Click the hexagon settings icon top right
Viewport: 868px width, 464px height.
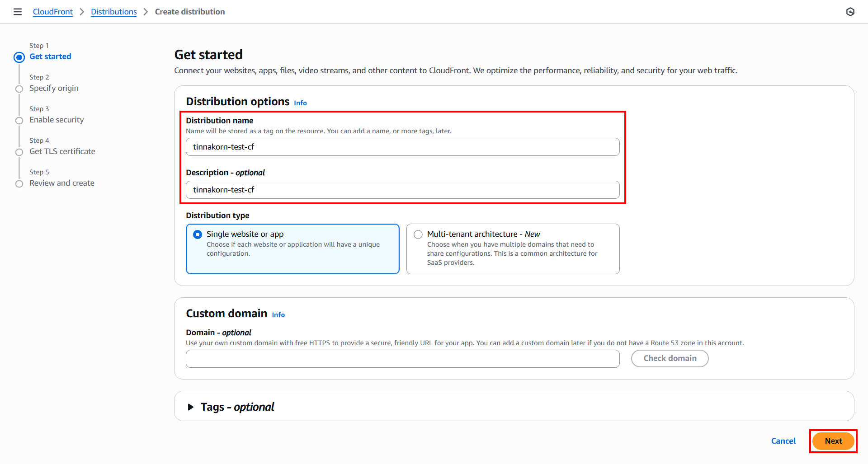(850, 12)
